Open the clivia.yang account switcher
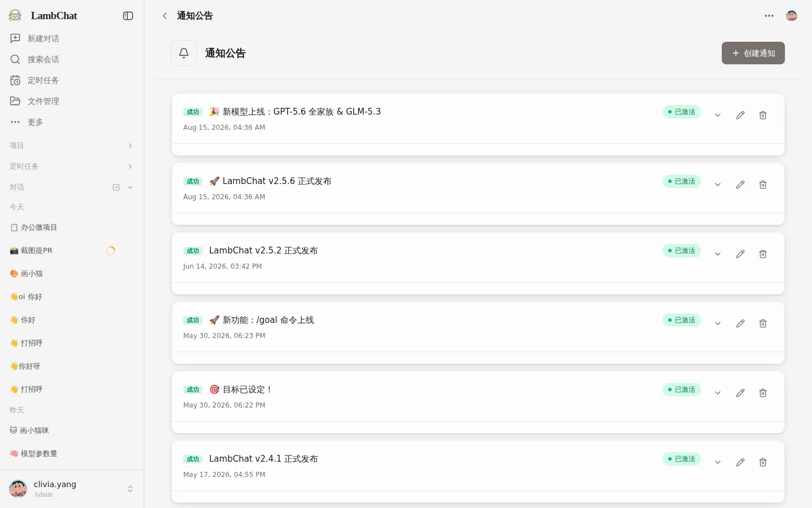The height and width of the screenshot is (508, 812). [72, 489]
